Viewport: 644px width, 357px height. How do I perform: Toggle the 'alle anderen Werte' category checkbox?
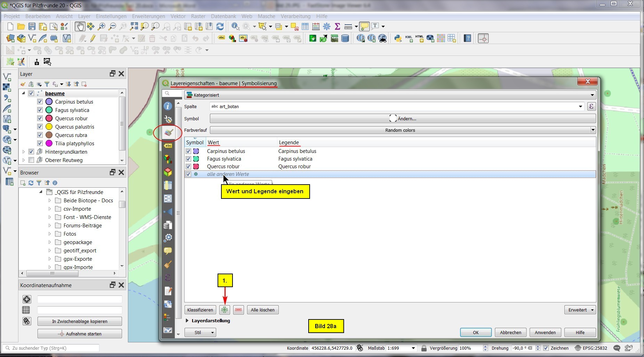tap(188, 174)
